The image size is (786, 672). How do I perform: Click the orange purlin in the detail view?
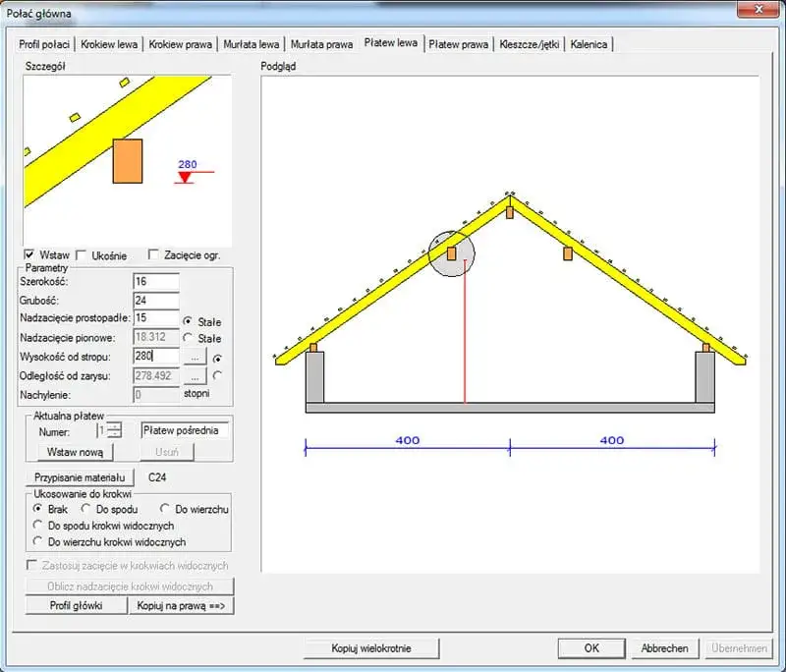pyautogui.click(x=128, y=161)
